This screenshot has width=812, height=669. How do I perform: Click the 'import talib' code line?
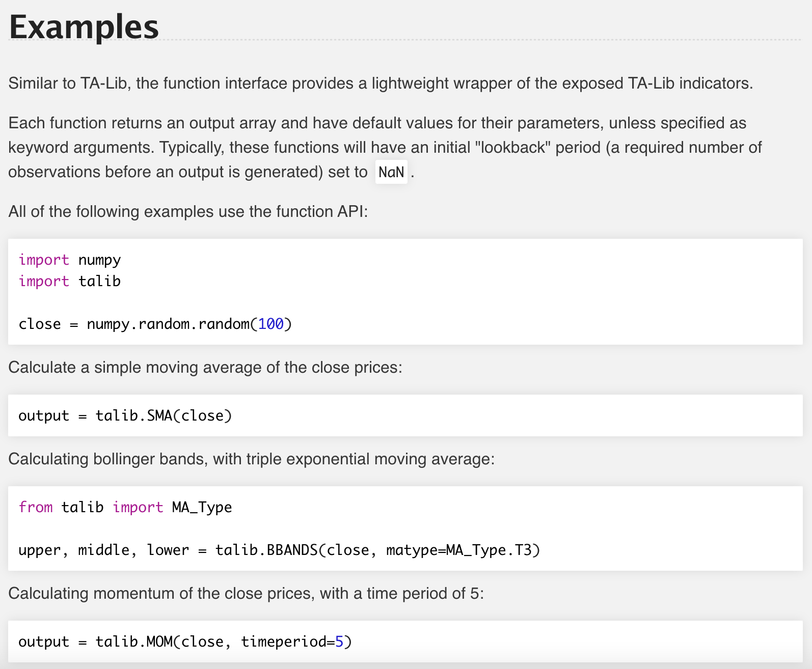pyautogui.click(x=70, y=281)
